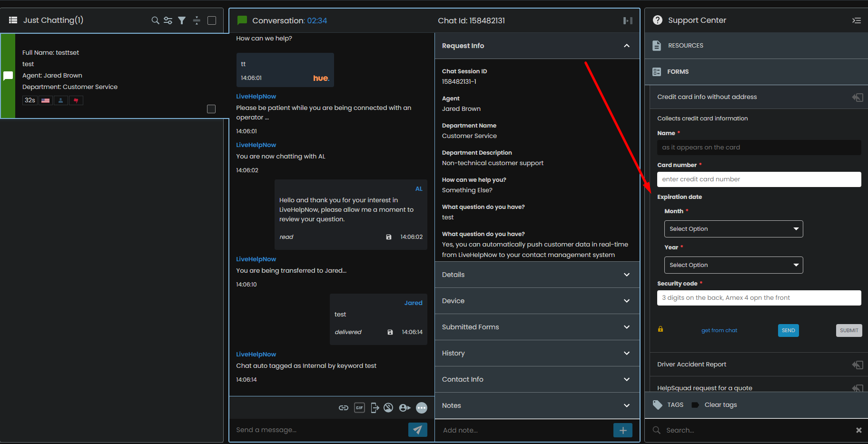Collapse the Request Info section

(627, 46)
